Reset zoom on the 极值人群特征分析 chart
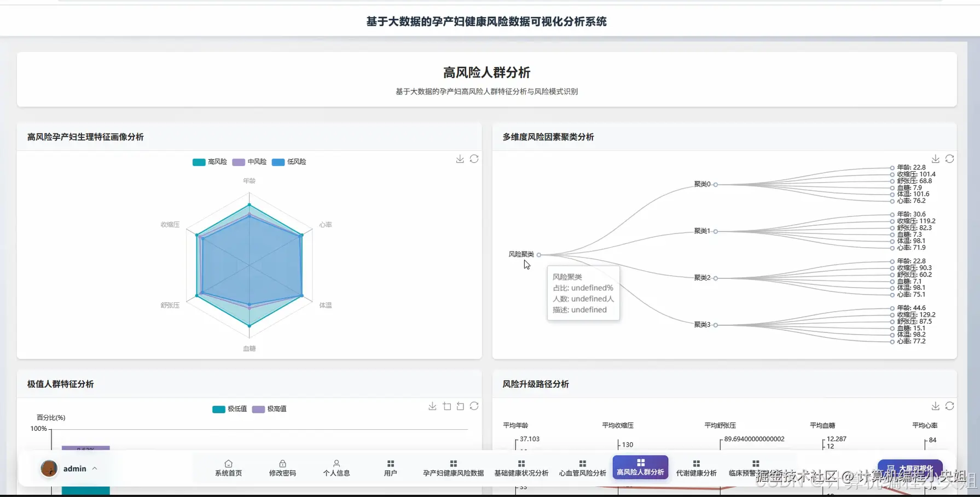 (460, 406)
